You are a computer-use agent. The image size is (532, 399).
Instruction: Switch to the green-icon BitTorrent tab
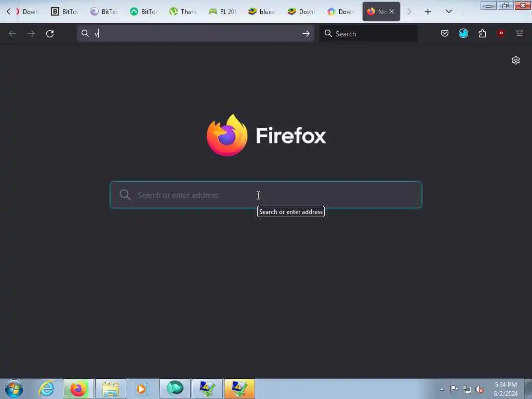coord(143,11)
